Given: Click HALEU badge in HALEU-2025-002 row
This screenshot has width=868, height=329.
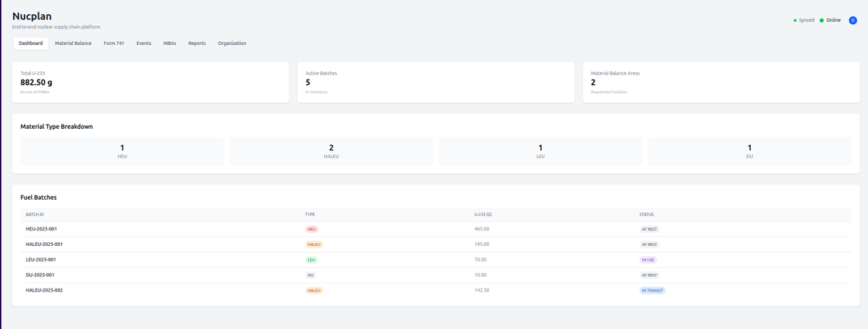Looking at the screenshot, I should (x=314, y=290).
